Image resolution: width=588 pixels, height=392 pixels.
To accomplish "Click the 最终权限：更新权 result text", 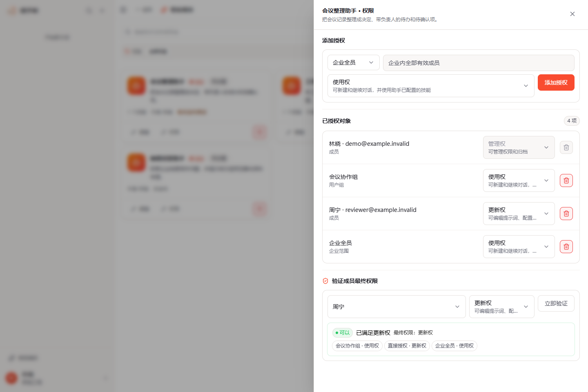I will 413,333.
